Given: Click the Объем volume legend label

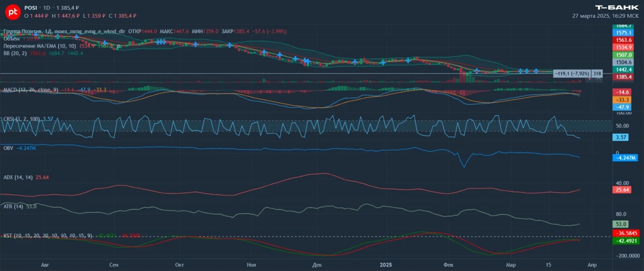Looking at the screenshot, I should 11,39.
